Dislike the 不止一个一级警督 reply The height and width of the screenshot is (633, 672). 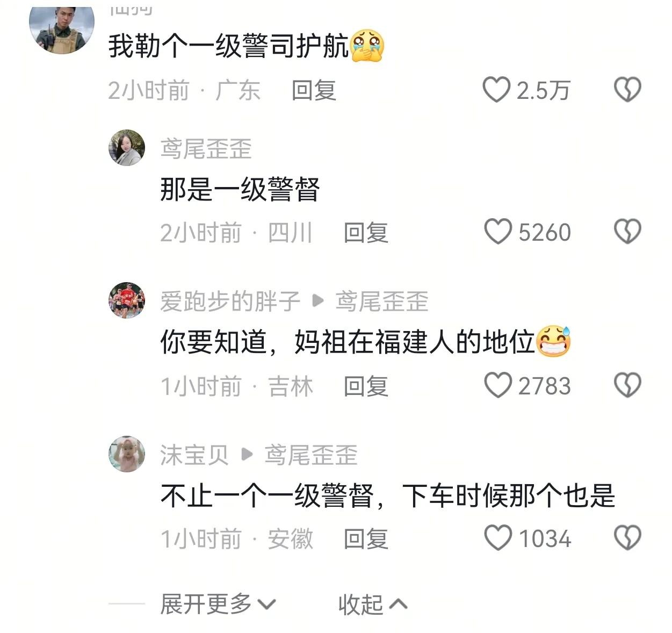[627, 538]
